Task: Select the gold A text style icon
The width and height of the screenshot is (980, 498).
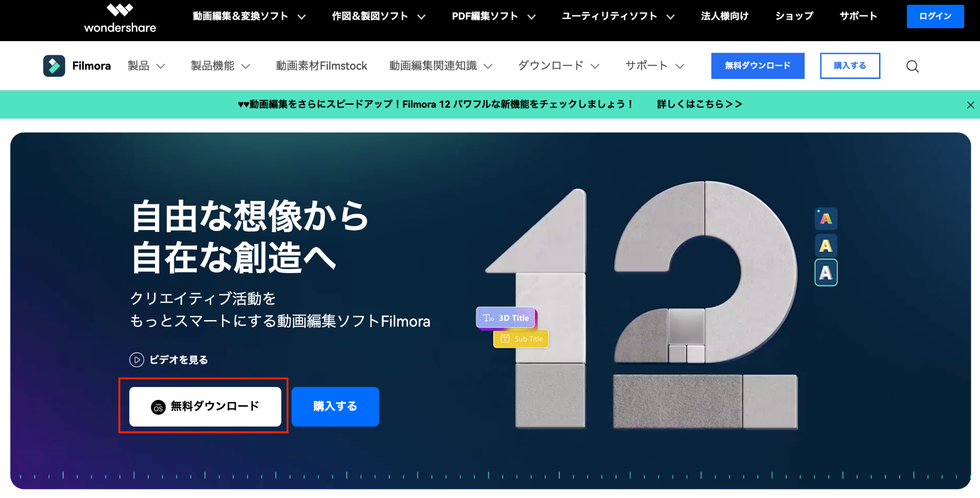Action: coord(826,245)
